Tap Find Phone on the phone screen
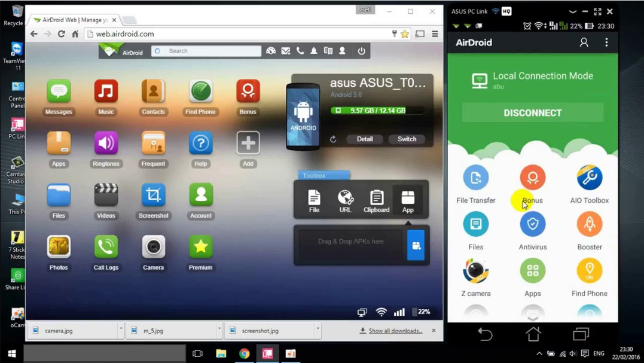 click(x=590, y=271)
